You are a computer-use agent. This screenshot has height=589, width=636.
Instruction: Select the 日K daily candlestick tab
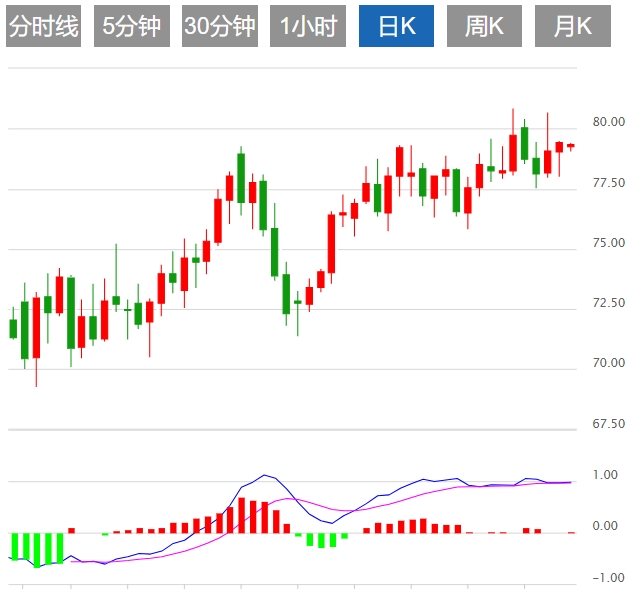point(396,26)
